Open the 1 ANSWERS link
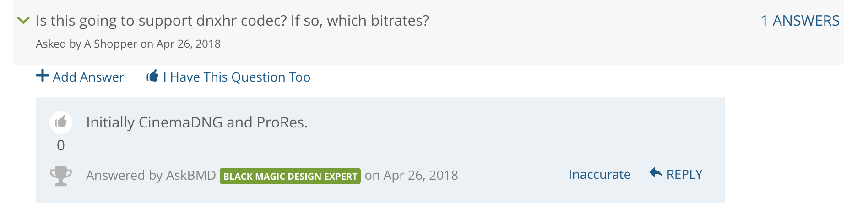The height and width of the screenshot is (210, 868). tap(800, 21)
